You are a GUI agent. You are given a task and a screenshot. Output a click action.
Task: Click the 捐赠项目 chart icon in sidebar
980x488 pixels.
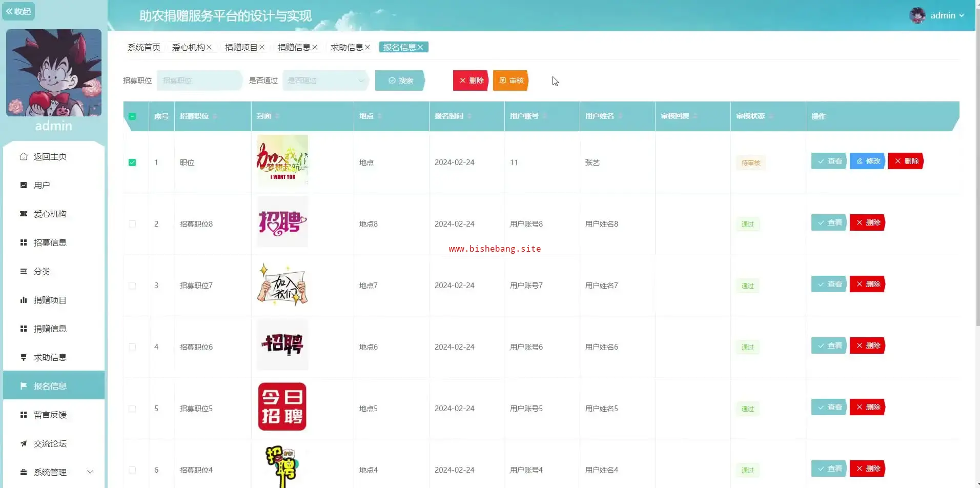click(x=24, y=300)
